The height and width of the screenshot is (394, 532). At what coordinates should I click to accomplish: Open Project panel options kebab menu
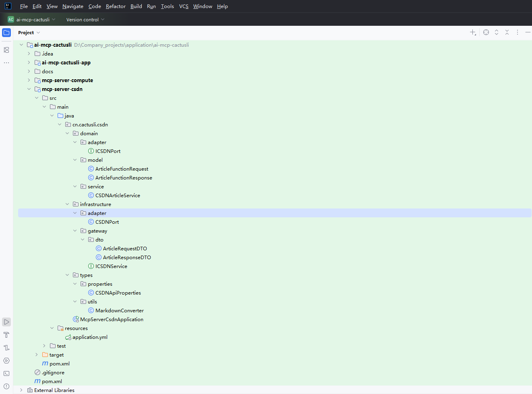[x=518, y=33]
